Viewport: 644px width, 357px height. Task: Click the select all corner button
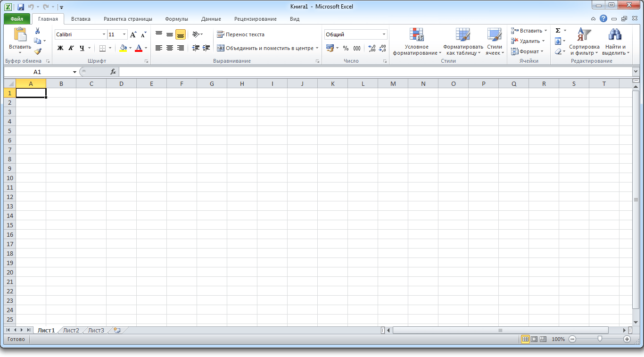[10, 83]
